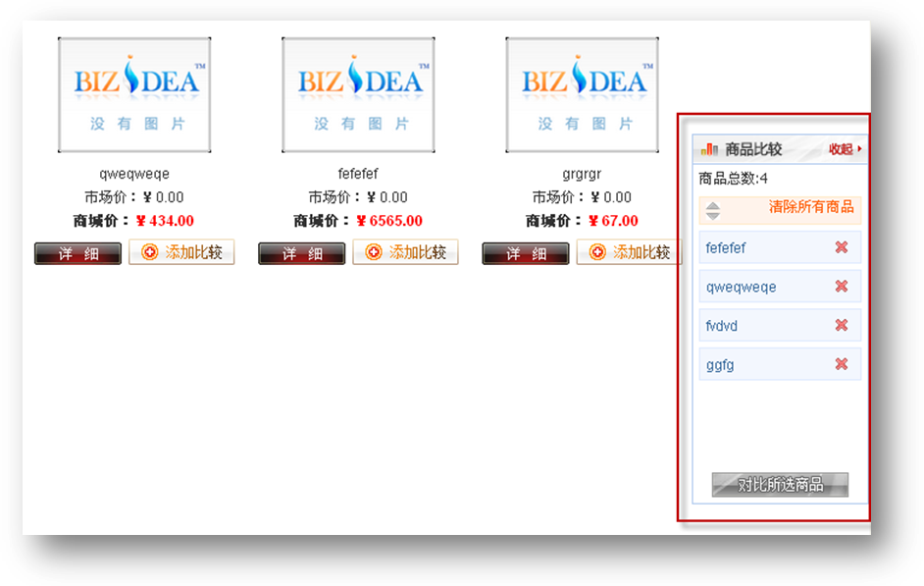
Task: Click the qweqweqe product name under its image
Action: click(134, 174)
